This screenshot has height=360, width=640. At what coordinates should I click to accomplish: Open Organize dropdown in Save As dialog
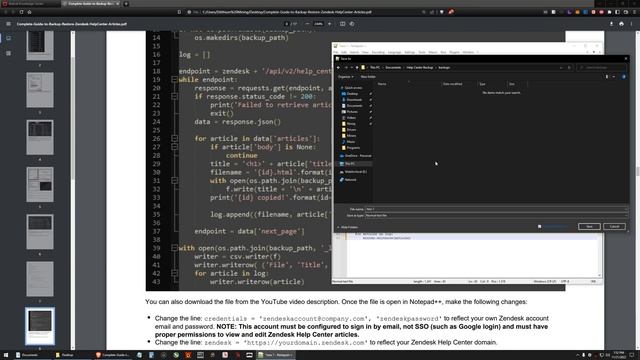(x=345, y=77)
